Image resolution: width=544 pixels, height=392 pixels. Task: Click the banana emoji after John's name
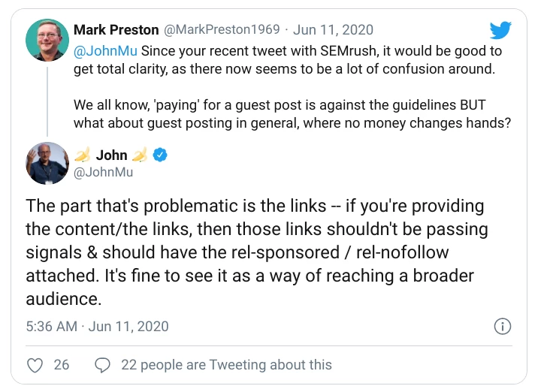(x=140, y=155)
